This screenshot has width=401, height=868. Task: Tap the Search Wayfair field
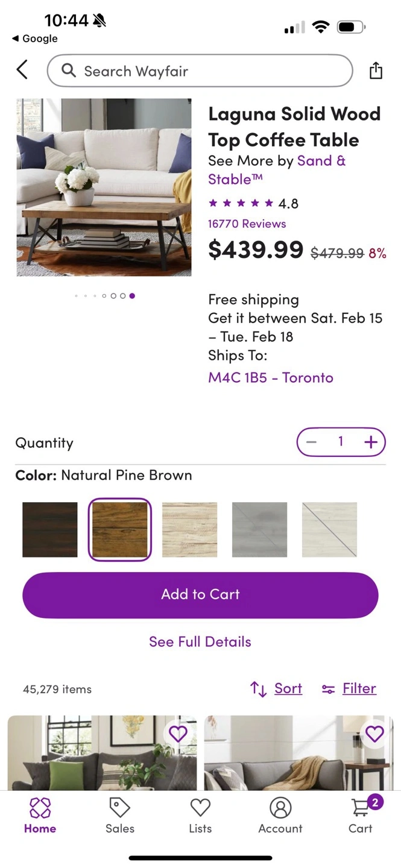(200, 71)
